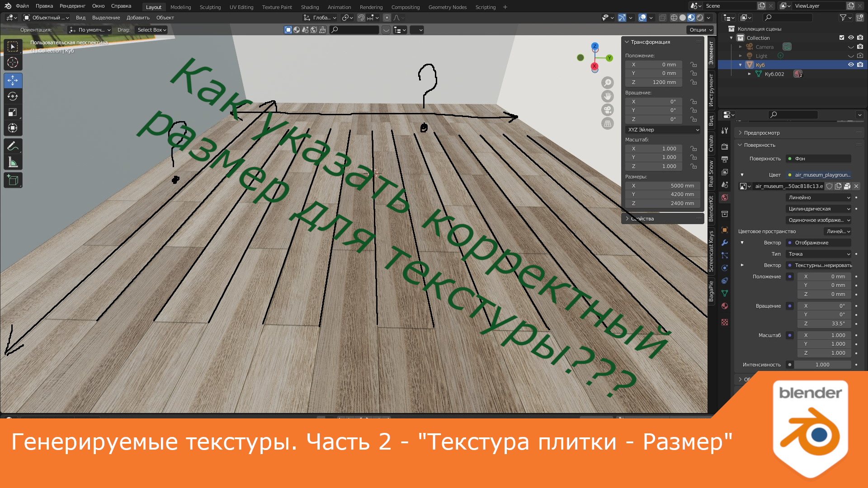Select the Rotate tool
This screenshot has height=488, width=868.
(x=13, y=96)
